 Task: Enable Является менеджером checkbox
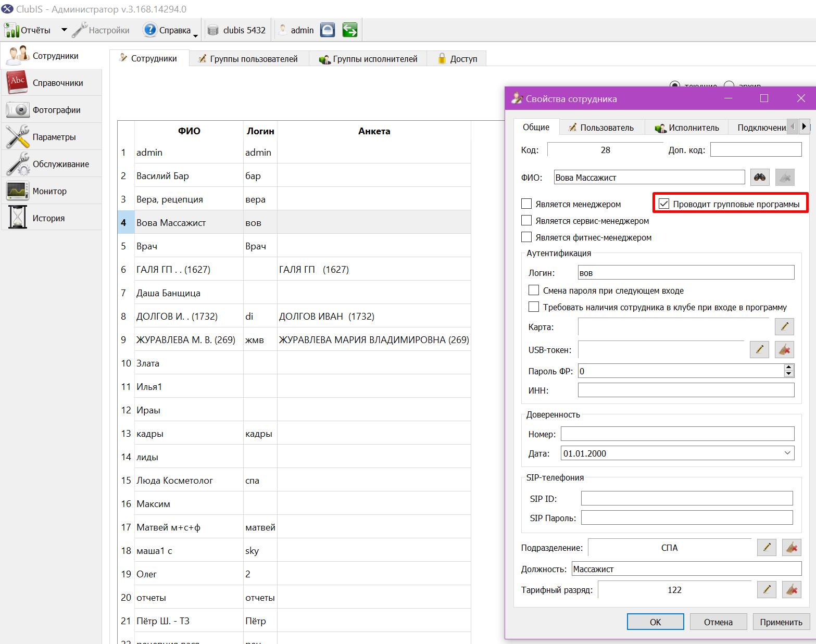pyautogui.click(x=526, y=204)
